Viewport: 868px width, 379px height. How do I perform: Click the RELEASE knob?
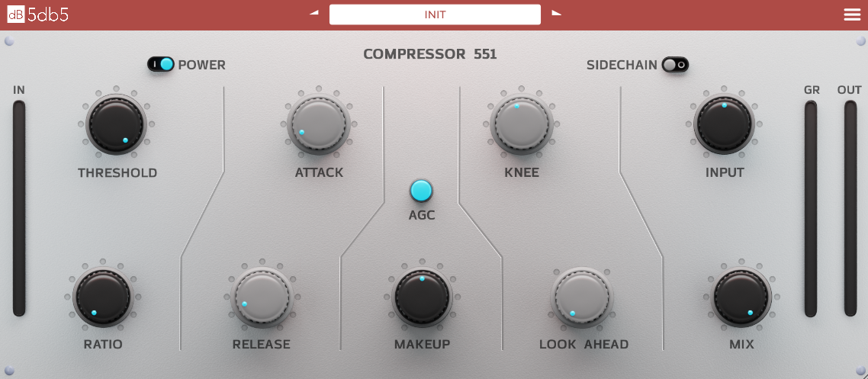pyautogui.click(x=262, y=297)
